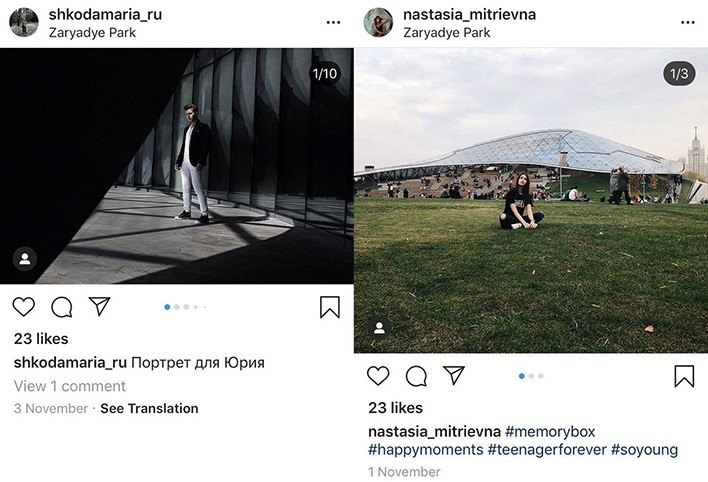The height and width of the screenshot is (482, 708).
Task: Show tagged people on the dark portrait photo
Action: tap(25, 259)
